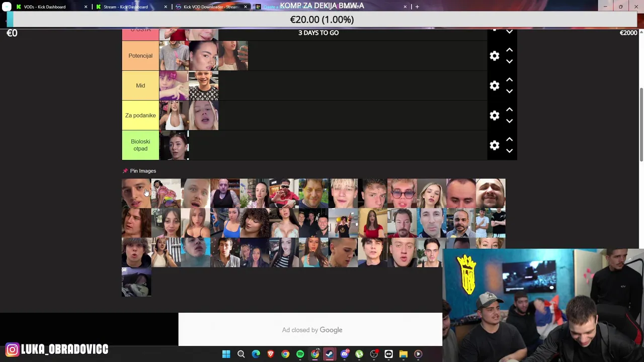Launch Microsoft Edge from taskbar
The width and height of the screenshot is (644, 362).
pyautogui.click(x=256, y=354)
